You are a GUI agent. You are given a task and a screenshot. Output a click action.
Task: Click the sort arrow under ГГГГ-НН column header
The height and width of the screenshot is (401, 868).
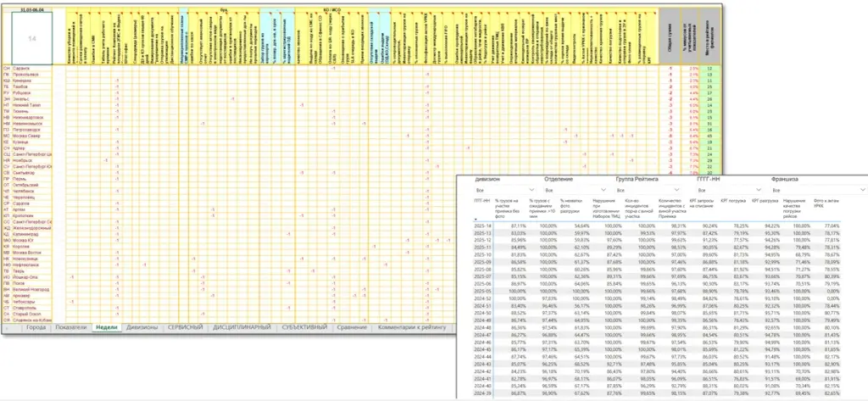tap(476, 219)
